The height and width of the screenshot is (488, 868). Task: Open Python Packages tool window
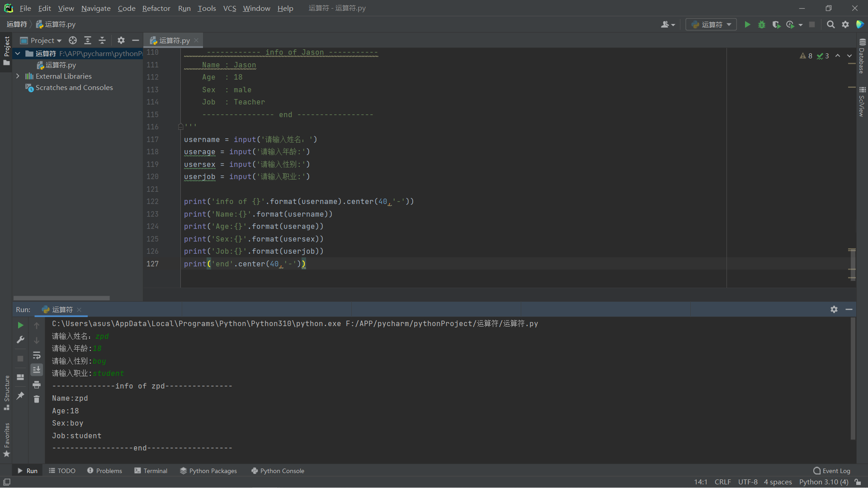click(x=208, y=471)
